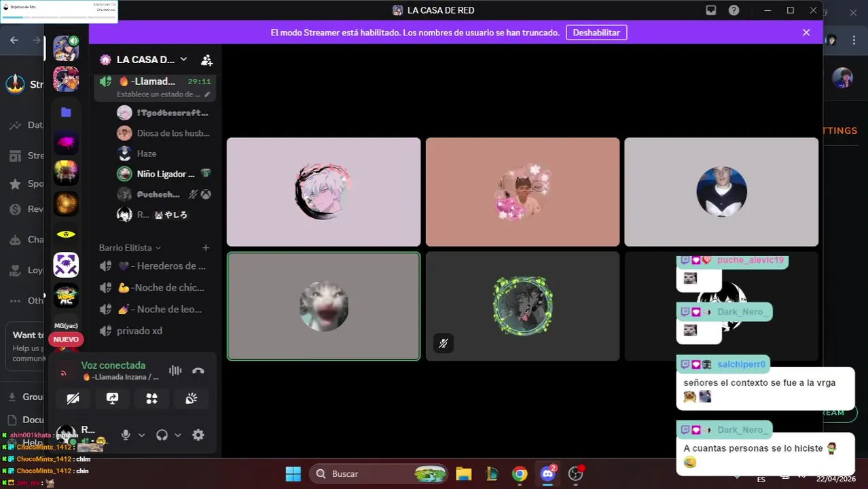The width and height of the screenshot is (868, 489).
Task: Open microphone input options chevron
Action: pos(141,435)
